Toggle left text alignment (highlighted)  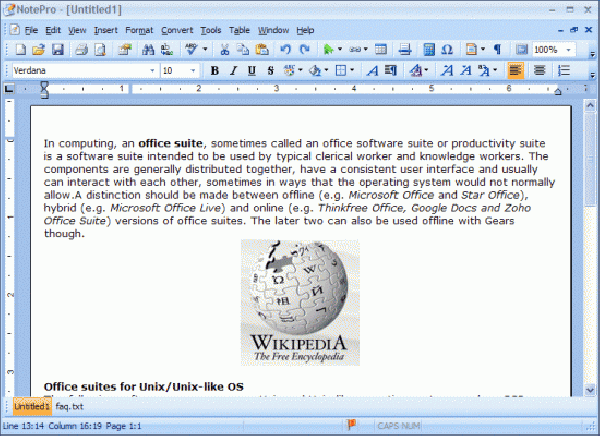point(515,70)
